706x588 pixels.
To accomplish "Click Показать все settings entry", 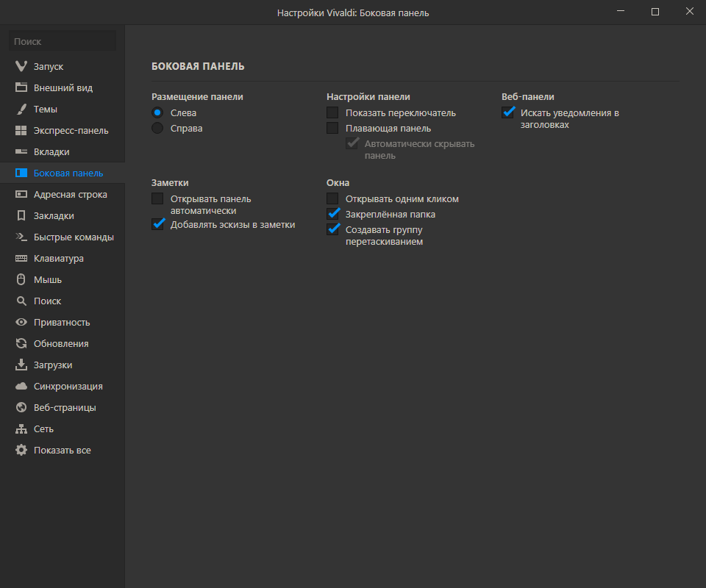I will pyautogui.click(x=63, y=450).
